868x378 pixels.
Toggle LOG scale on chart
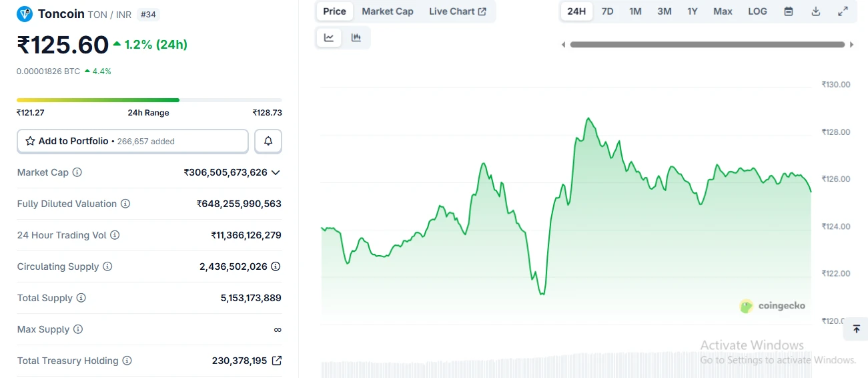click(x=757, y=11)
